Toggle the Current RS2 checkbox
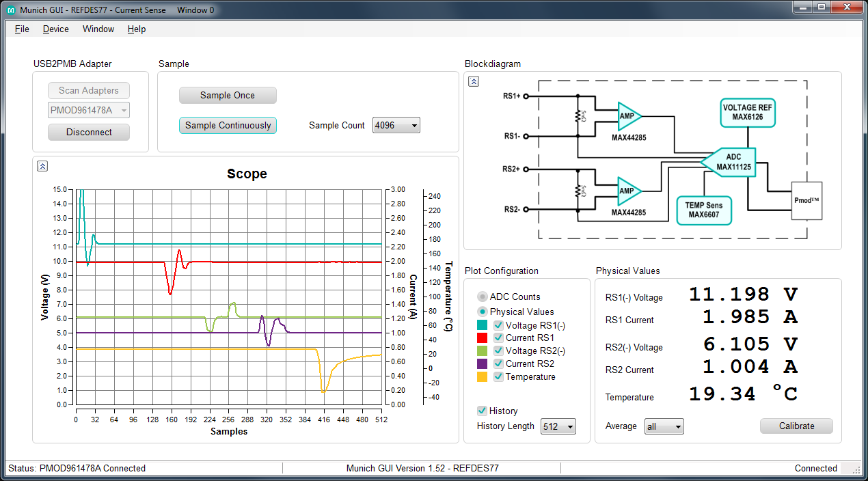Screen dimensions: 868x481 498,363
